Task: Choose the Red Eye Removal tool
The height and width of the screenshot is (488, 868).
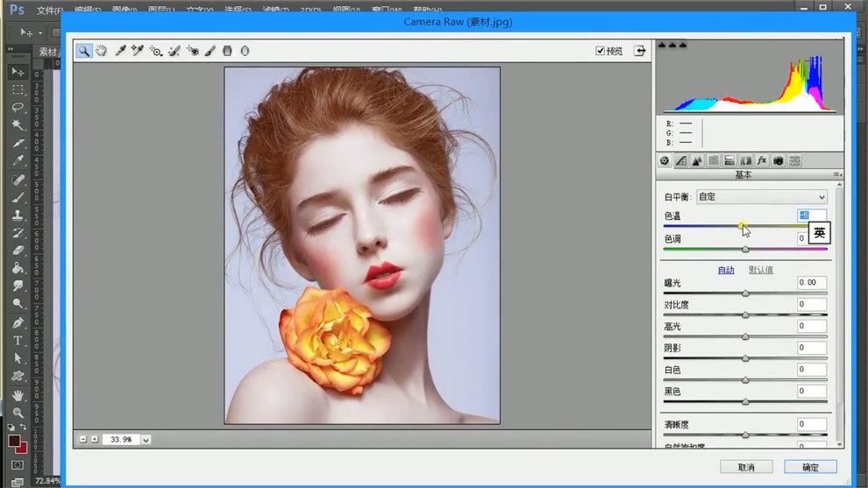Action: [x=192, y=51]
